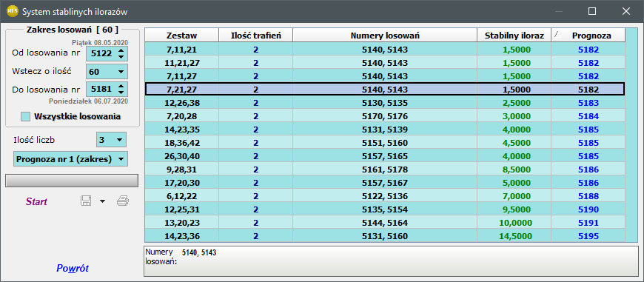Sort by the Stabilny iloraz column header
Image resolution: width=644 pixels, height=282 pixels.
514,36
